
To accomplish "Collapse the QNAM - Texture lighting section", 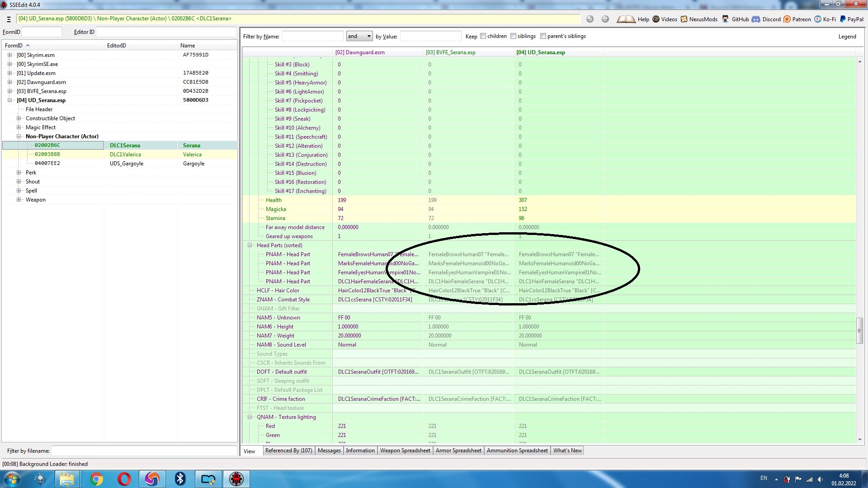I will (250, 417).
